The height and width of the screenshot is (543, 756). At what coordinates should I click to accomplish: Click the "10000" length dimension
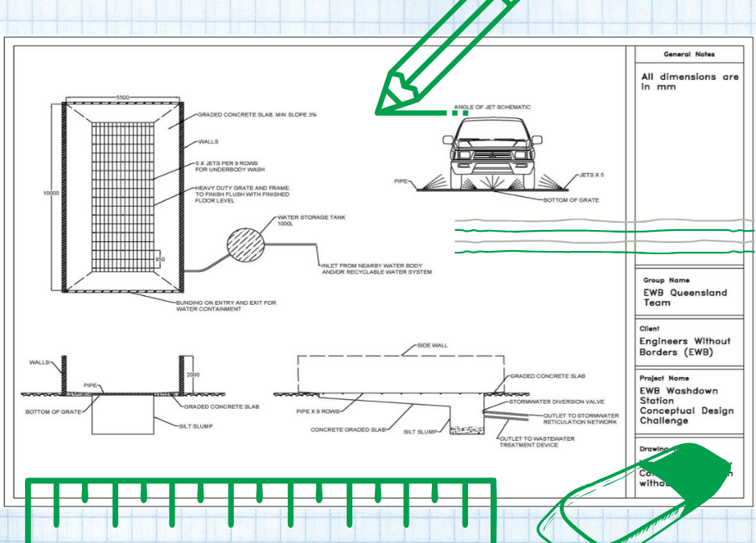(51, 193)
